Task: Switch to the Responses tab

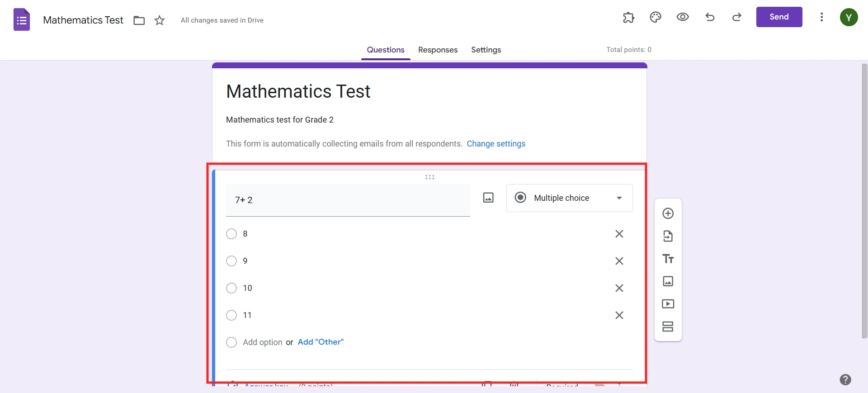Action: (438, 50)
